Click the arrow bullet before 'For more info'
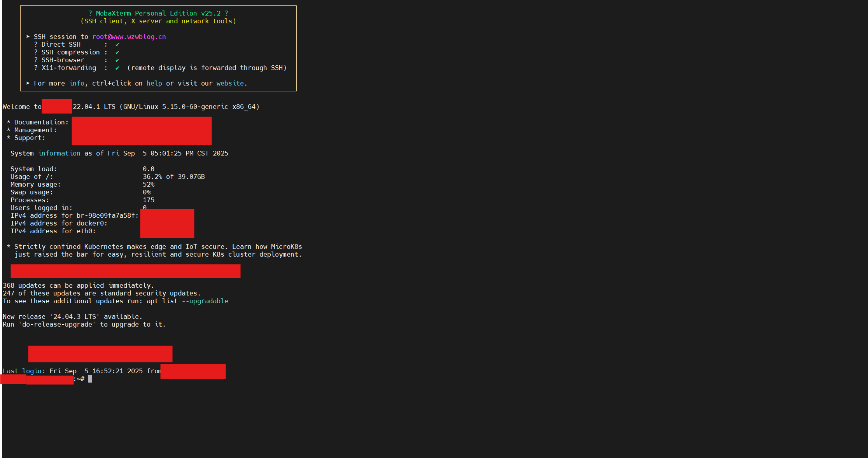This screenshot has width=868, height=458. coord(28,83)
